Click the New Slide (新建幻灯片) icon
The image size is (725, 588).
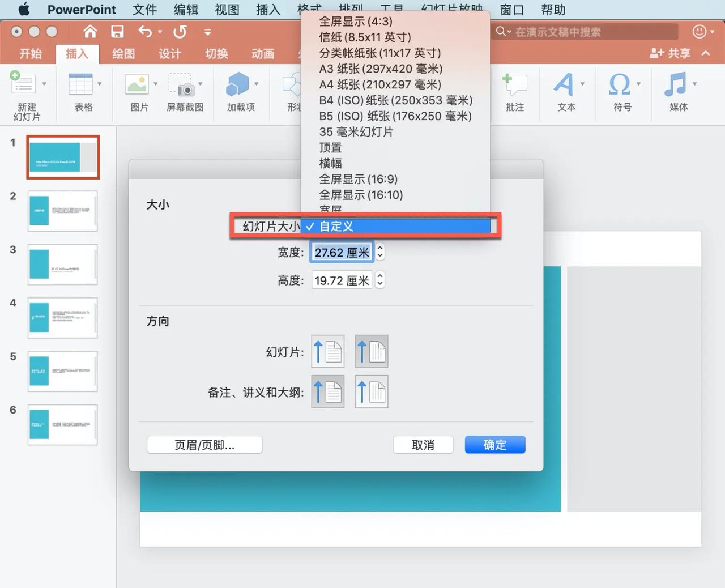24,84
